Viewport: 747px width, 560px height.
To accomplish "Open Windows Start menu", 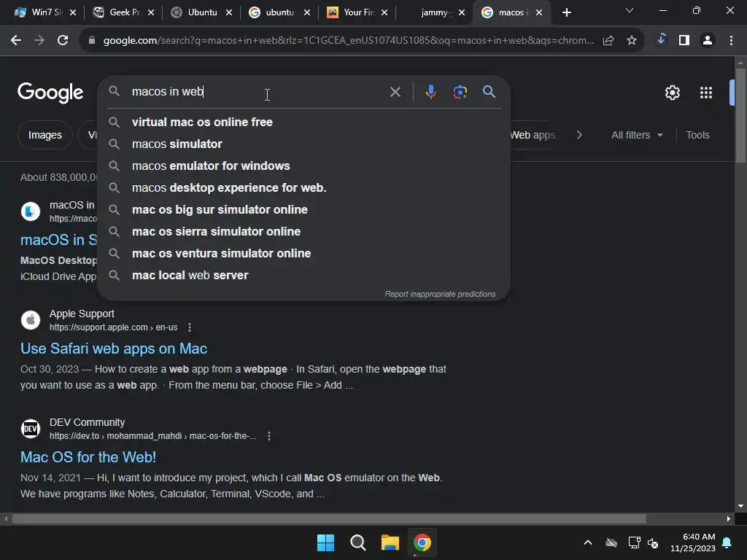I will click(x=326, y=542).
